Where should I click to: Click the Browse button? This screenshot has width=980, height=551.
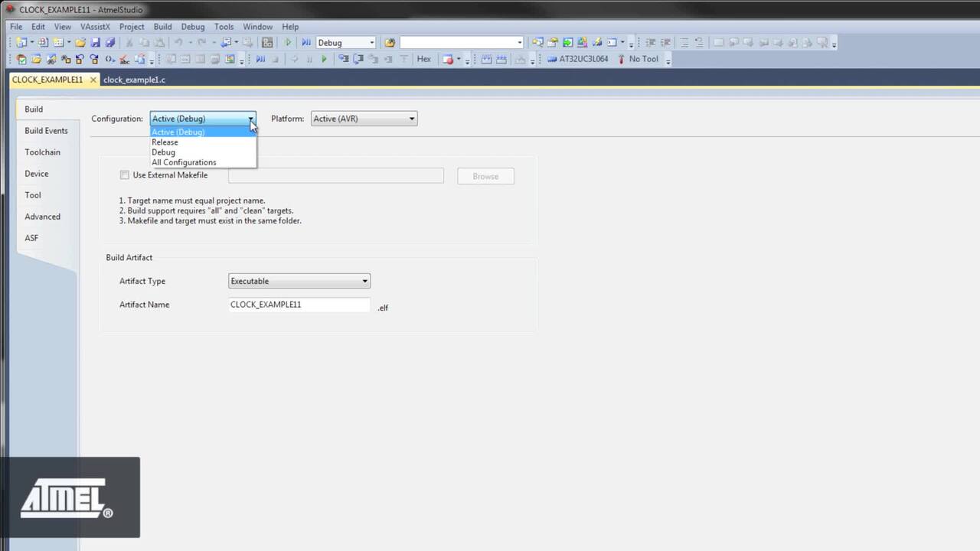coord(485,176)
